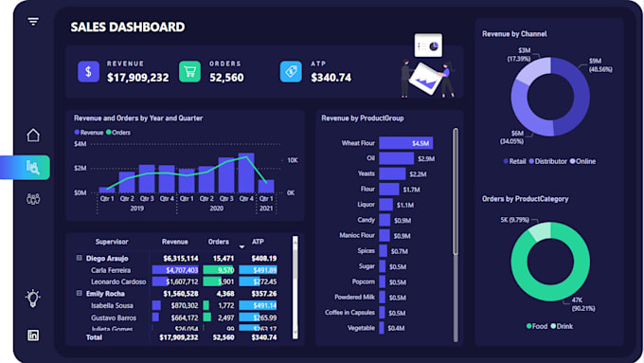Click the Online legend item
The height and width of the screenshot is (363, 644).
point(582,161)
